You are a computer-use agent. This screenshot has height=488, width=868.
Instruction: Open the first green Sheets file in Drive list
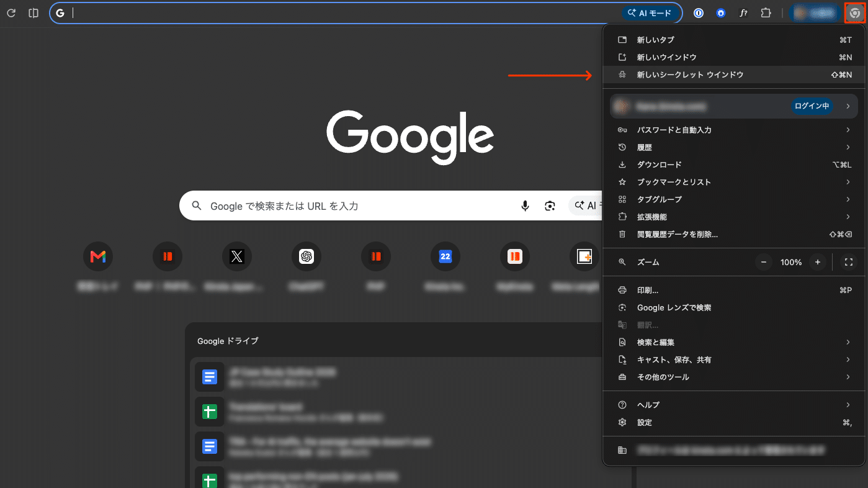click(209, 412)
